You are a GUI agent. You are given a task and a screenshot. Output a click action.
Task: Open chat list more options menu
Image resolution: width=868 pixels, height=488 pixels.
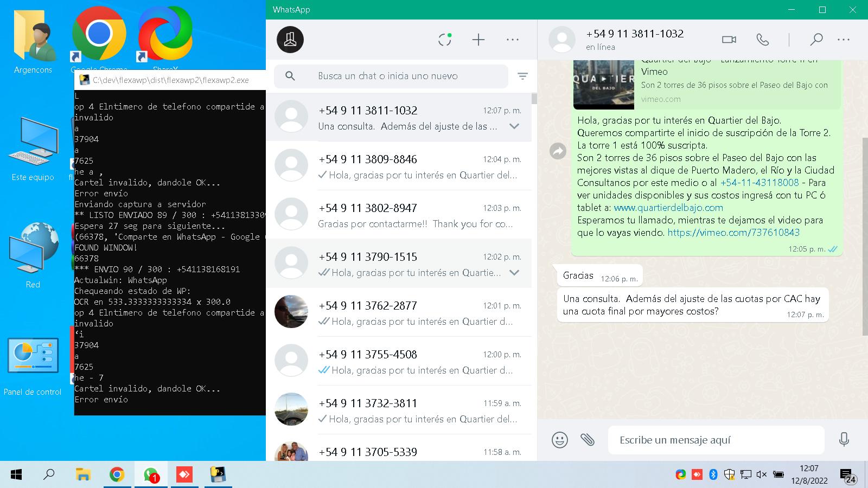[x=513, y=40]
